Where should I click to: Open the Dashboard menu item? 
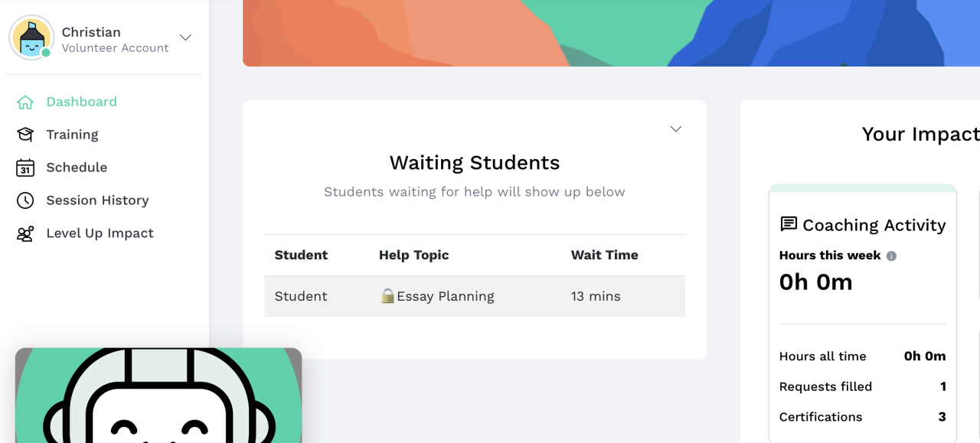(81, 102)
